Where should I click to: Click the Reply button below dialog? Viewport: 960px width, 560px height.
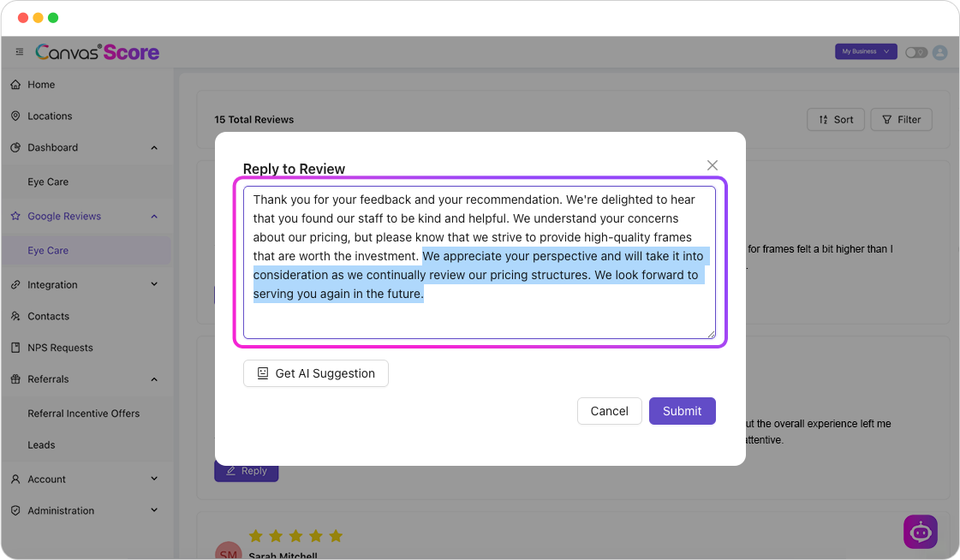[x=246, y=472]
